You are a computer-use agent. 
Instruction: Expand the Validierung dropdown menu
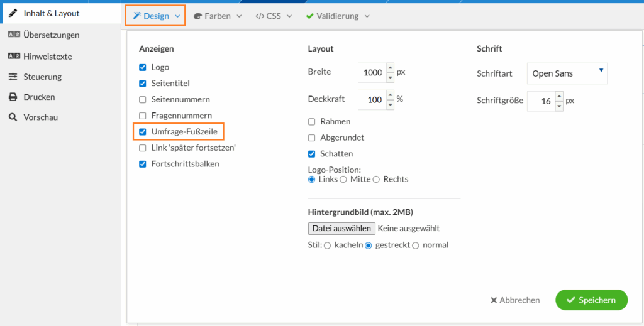[x=338, y=16]
